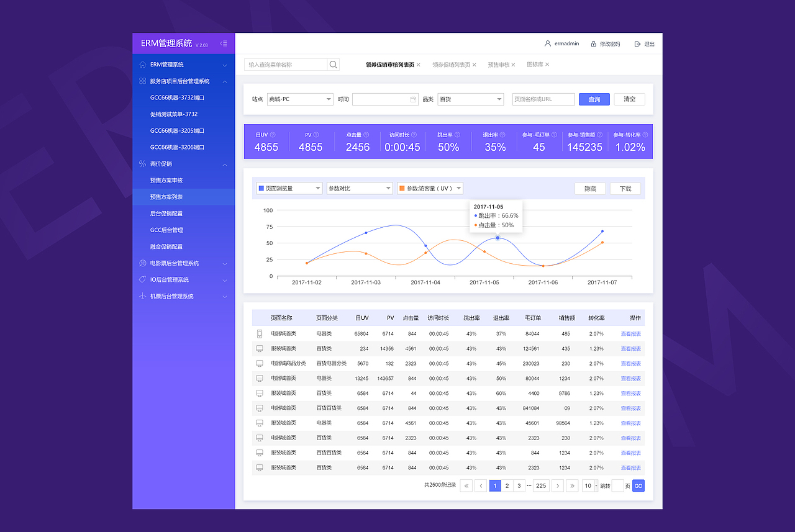Open the 品类 百货 dropdown
Screen dimensions: 795x532
pyautogui.click(x=470, y=99)
